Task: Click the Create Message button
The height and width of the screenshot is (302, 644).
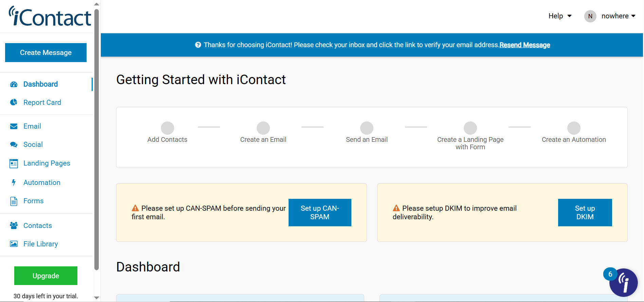Action: 46,53
